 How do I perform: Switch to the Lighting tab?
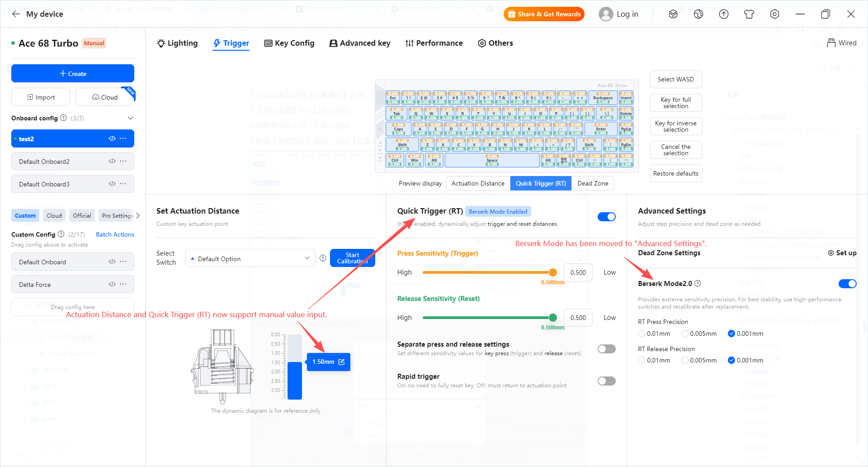pyautogui.click(x=177, y=43)
